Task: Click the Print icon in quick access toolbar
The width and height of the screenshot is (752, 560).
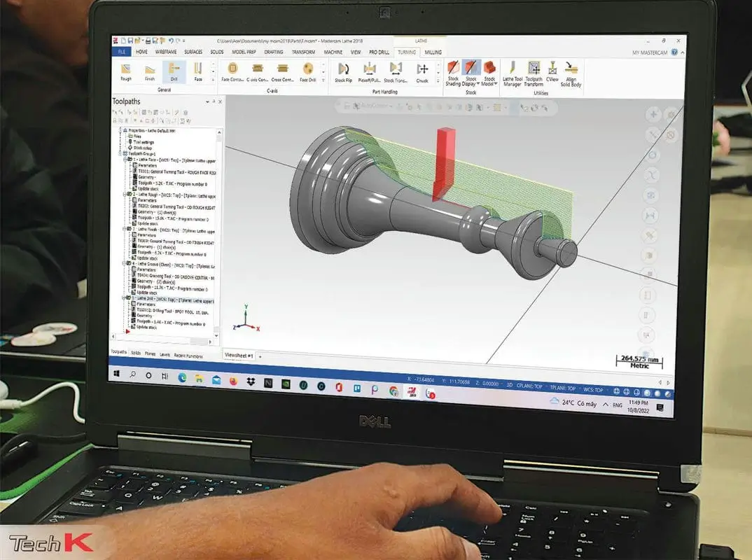Action: click(x=148, y=41)
